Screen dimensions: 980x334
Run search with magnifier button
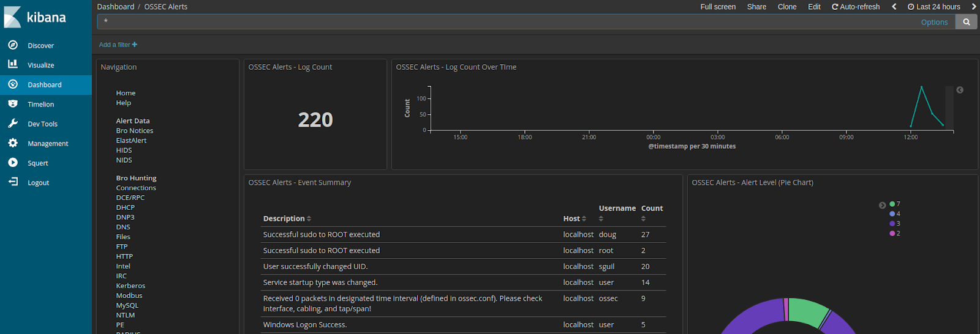967,22
